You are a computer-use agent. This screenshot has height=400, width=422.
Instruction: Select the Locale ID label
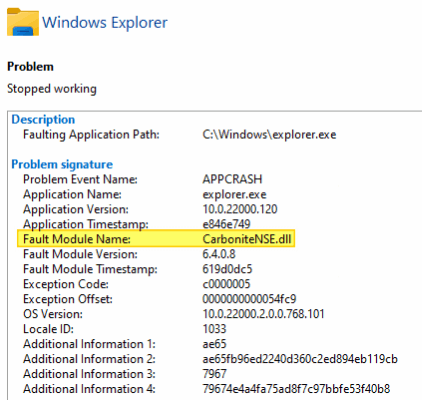coord(48,329)
